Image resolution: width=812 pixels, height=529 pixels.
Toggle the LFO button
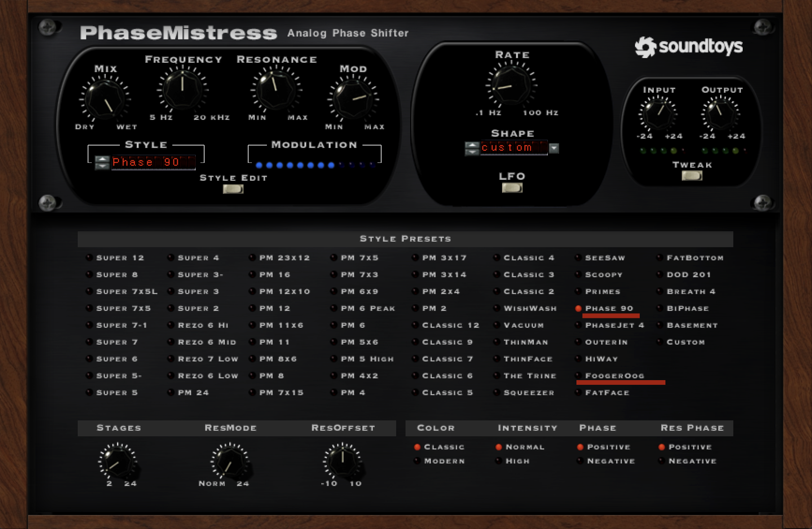[x=512, y=188]
